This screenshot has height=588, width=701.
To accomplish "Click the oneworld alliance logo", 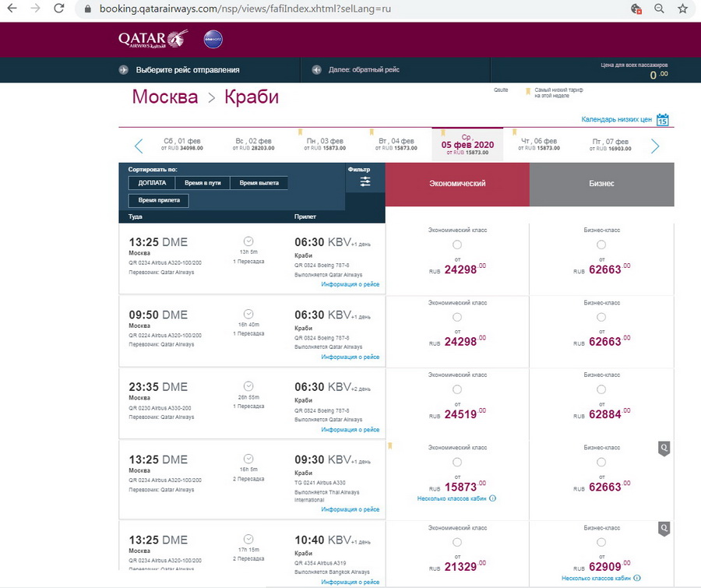I will 213,39.
